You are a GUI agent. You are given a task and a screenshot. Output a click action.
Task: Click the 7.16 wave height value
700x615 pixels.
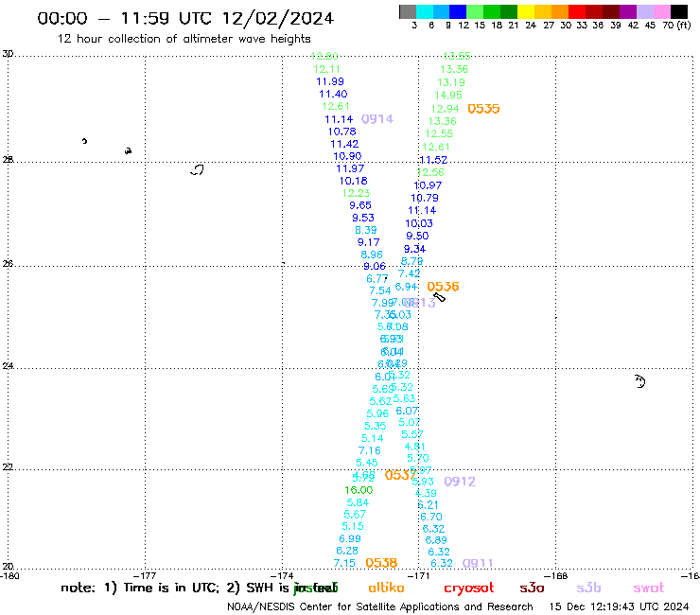click(x=369, y=450)
